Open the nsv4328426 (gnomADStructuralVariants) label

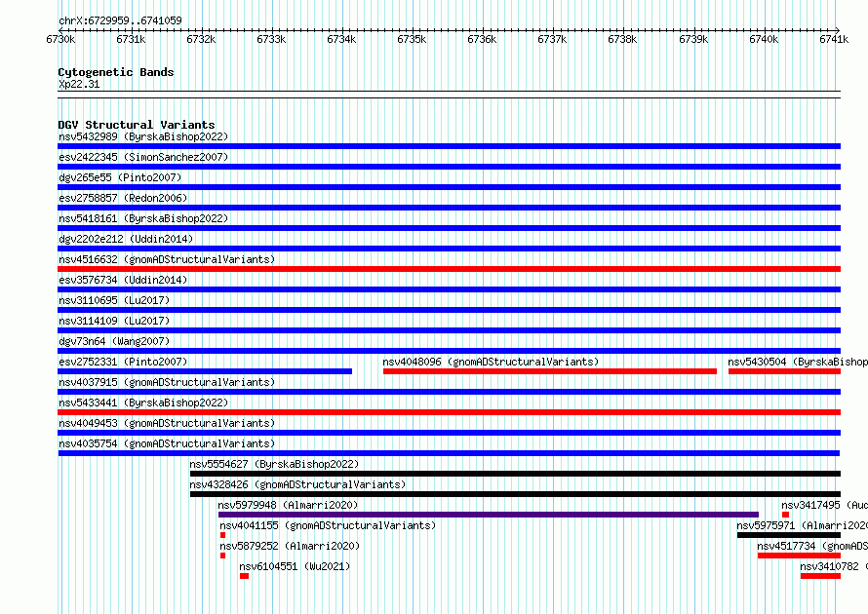tap(297, 484)
